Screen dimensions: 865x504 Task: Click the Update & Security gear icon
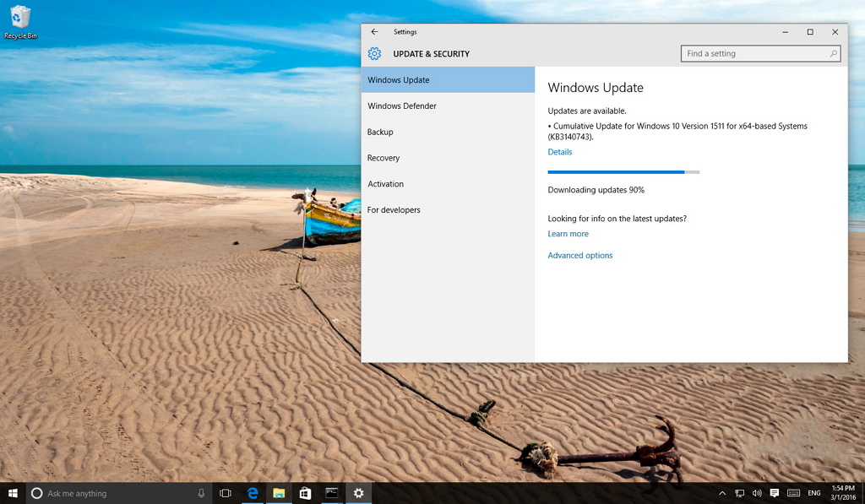[374, 53]
